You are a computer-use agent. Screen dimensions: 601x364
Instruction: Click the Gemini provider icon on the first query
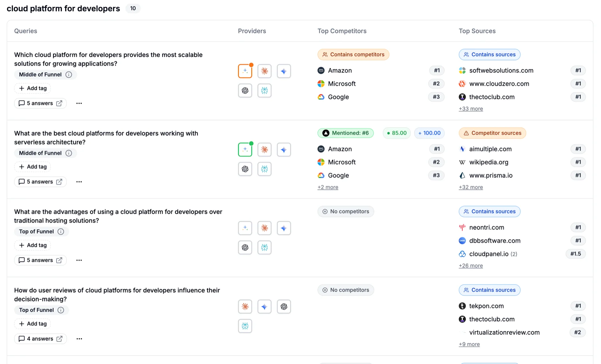click(x=284, y=71)
